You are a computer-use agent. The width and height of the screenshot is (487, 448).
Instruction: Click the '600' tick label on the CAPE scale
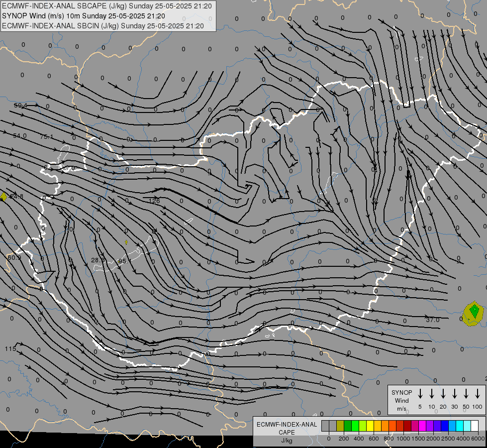pos(374,439)
